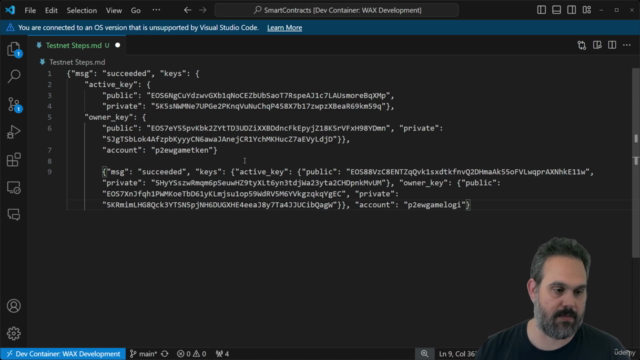
Task: Open the Run and Debug view
Action: tap(14, 132)
